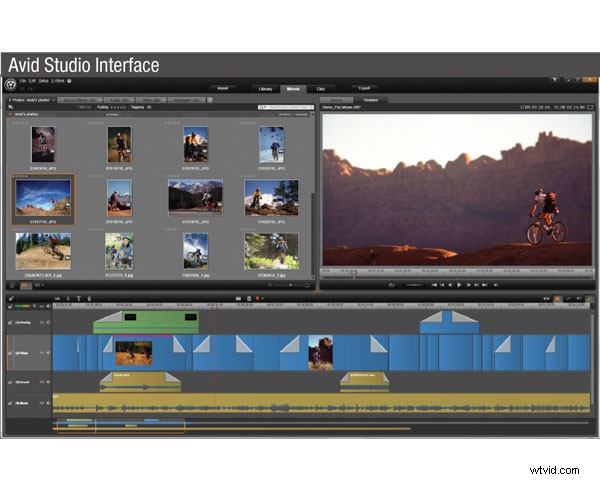Click the player shuttle slider
This screenshot has height=480, width=600.
(414, 285)
